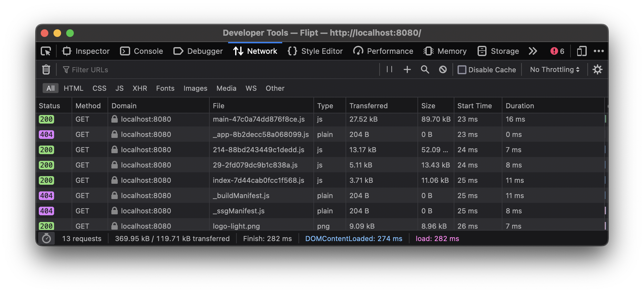Filter requests by HTML

pyautogui.click(x=73, y=88)
